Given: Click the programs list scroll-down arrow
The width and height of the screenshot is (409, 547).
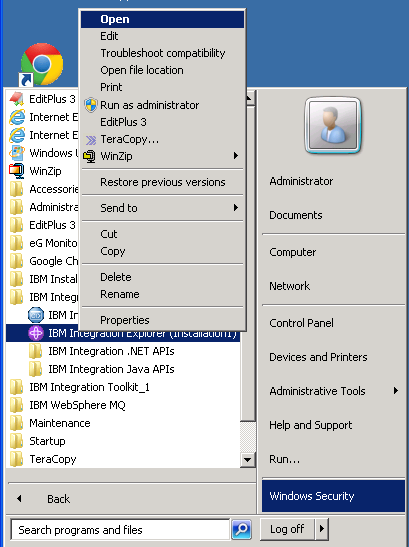Looking at the screenshot, I should point(247,459).
